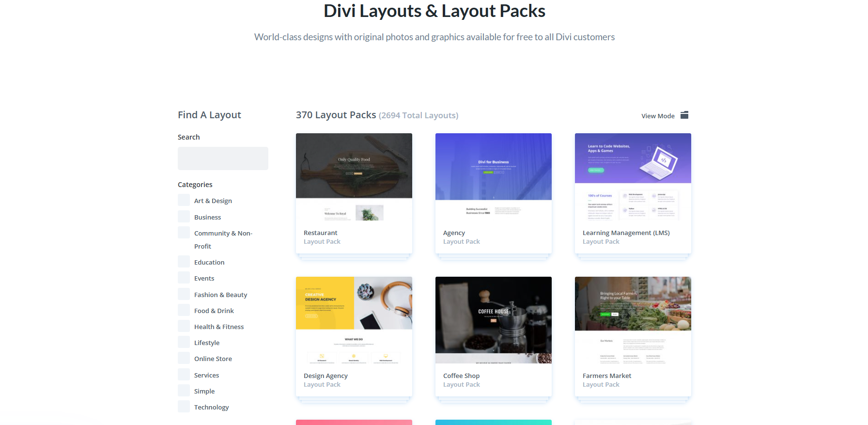Image resolution: width=868 pixels, height=425 pixels.
Task: Toggle the Events category checkbox
Action: (184, 278)
